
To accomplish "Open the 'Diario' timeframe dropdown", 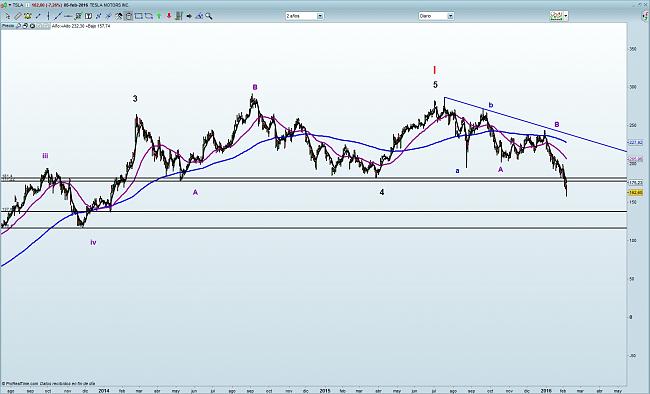I will [x=436, y=16].
